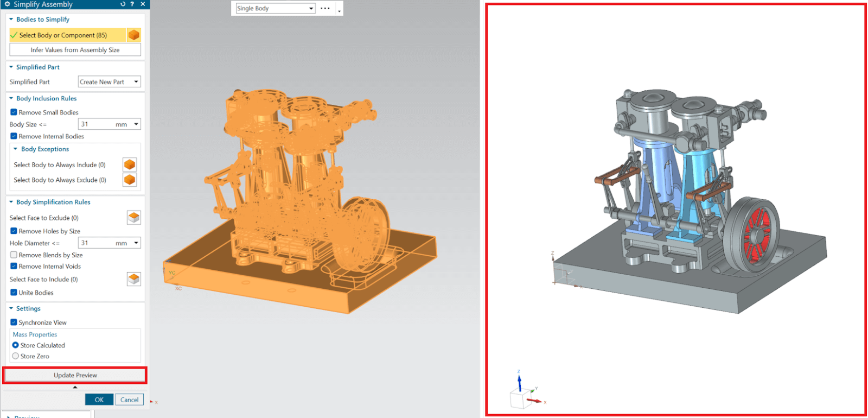
Task: Click the Update Preview button
Action: tap(75, 375)
